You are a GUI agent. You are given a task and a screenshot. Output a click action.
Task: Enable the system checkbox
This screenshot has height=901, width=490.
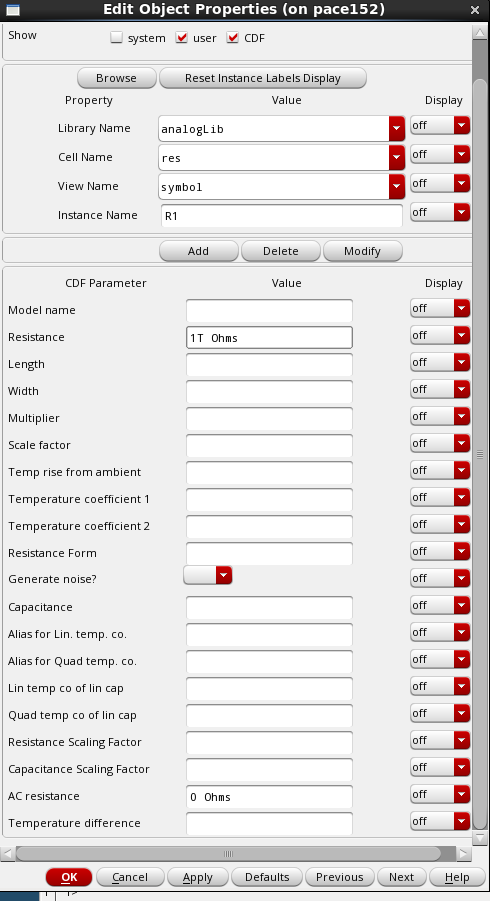coord(117,38)
